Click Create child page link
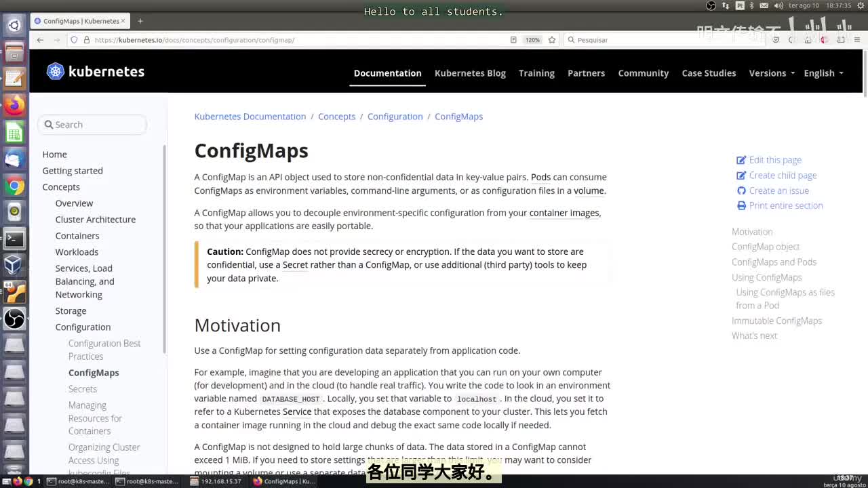The width and height of the screenshot is (868, 488). [776, 175]
